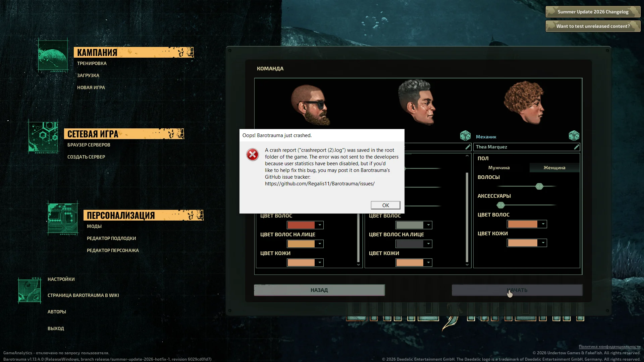The image size is (644, 362).
Task: Select Женщина gender option
Action: pyautogui.click(x=554, y=168)
